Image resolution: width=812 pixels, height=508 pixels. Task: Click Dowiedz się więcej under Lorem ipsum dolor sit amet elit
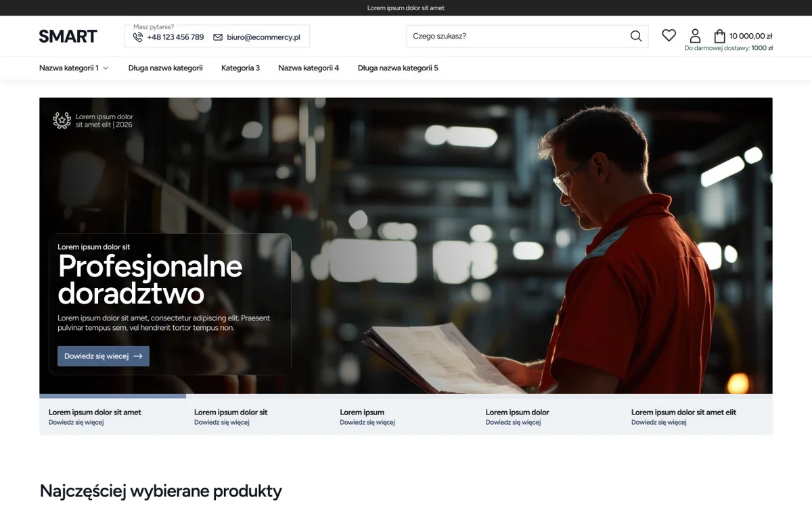[659, 423]
